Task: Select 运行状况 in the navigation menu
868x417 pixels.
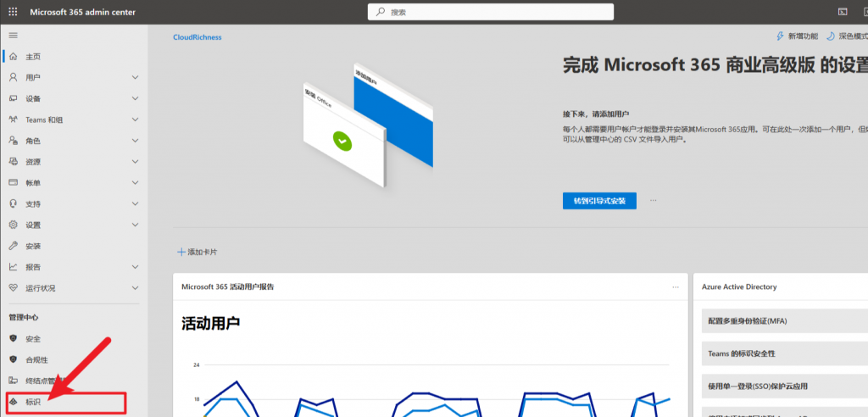Action: coord(40,288)
